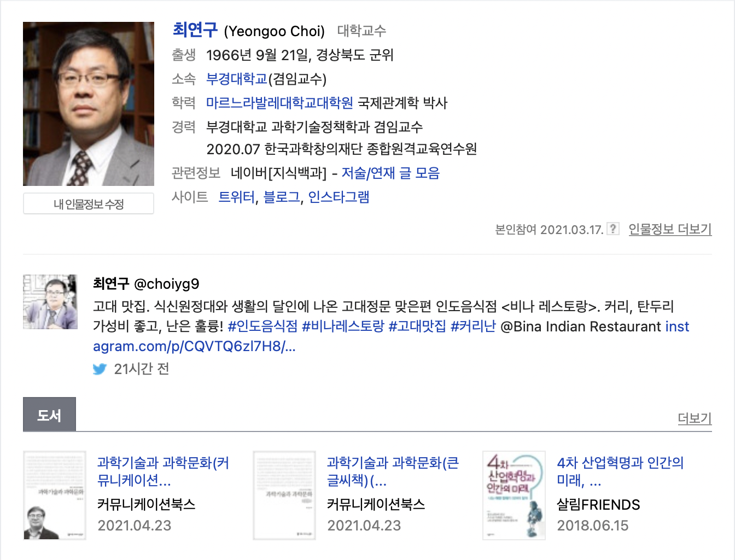Open the 인스타그램 site link

[339, 197]
